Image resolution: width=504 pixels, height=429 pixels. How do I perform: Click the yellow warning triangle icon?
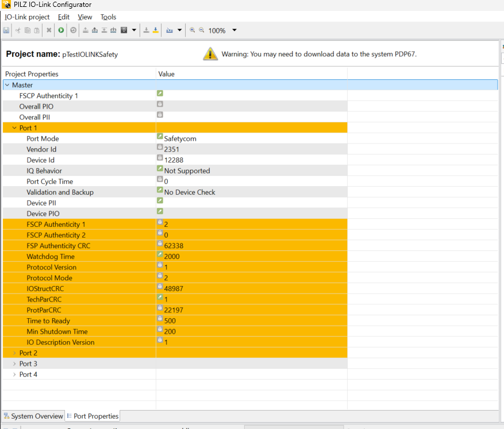pyautogui.click(x=210, y=53)
